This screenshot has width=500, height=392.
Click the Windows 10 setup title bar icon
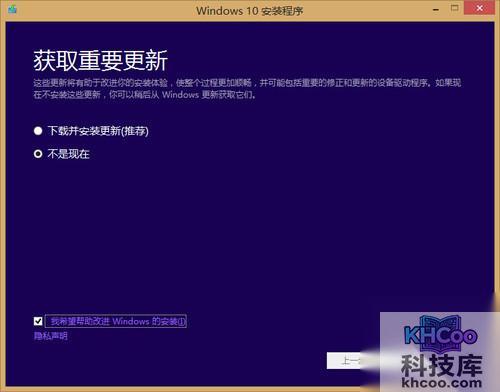tap(13, 10)
